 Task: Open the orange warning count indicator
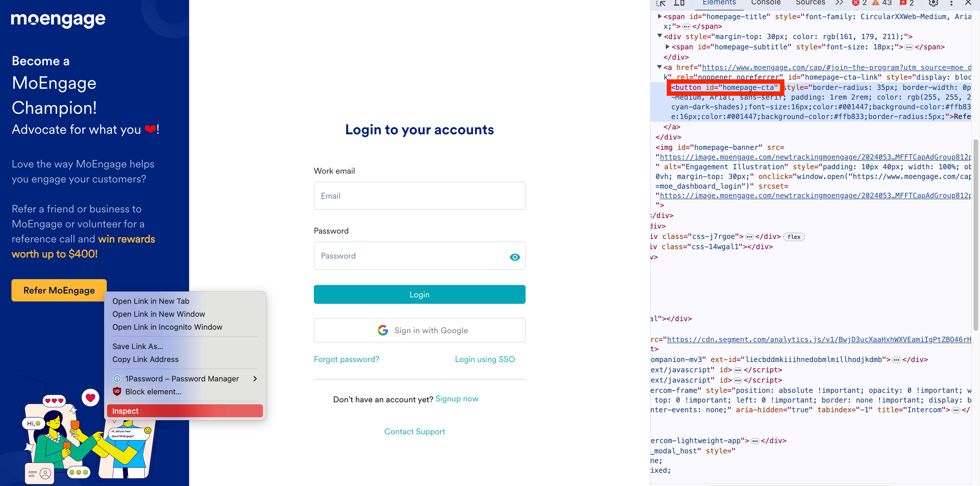[x=881, y=3]
